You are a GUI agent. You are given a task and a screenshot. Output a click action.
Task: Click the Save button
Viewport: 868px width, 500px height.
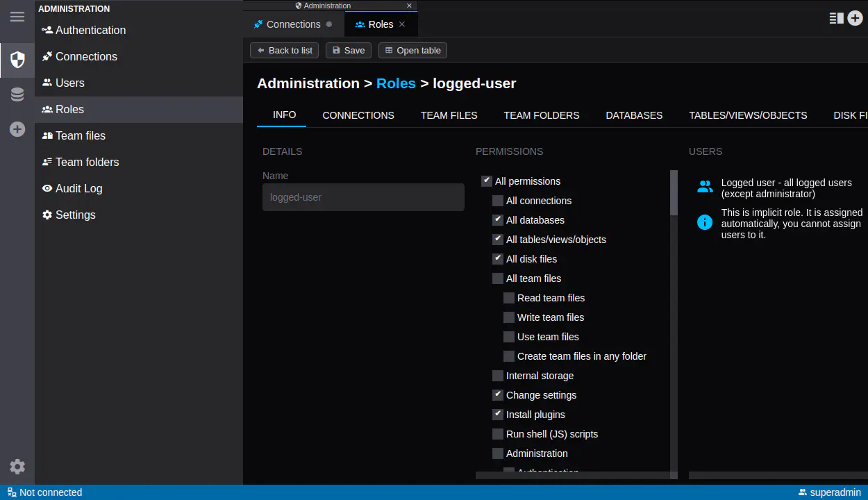(x=349, y=51)
